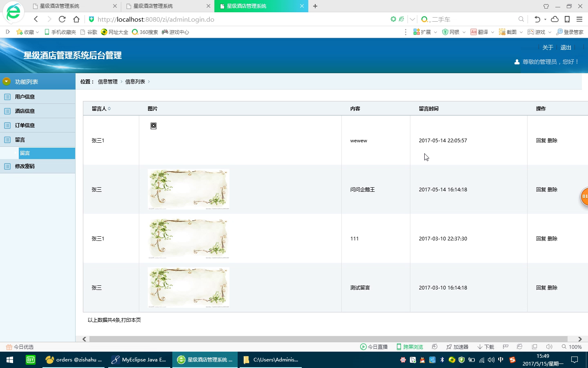Screen dimensions: 588x368
Task: Open 网址大全 bookmark
Action: click(115, 32)
